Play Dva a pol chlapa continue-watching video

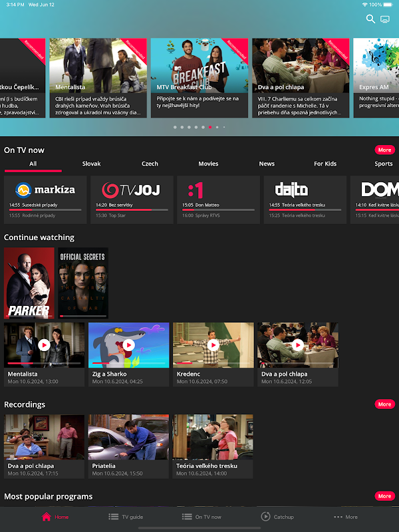(x=297, y=345)
